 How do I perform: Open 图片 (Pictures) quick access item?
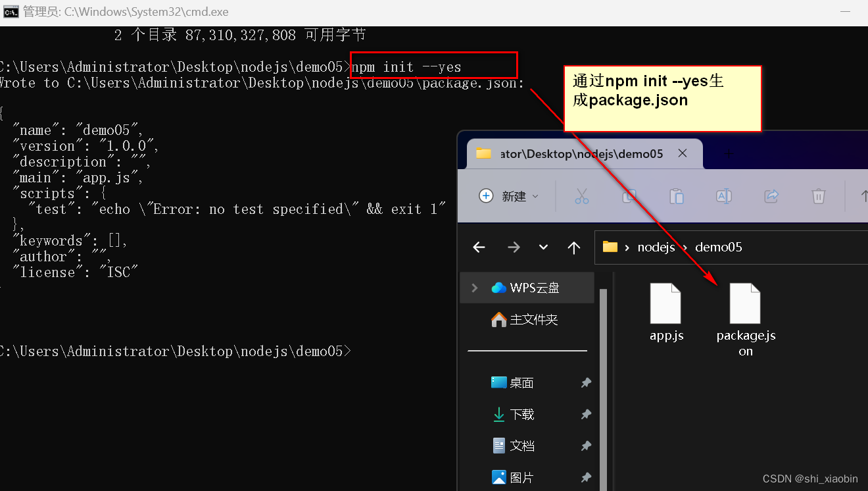click(513, 477)
